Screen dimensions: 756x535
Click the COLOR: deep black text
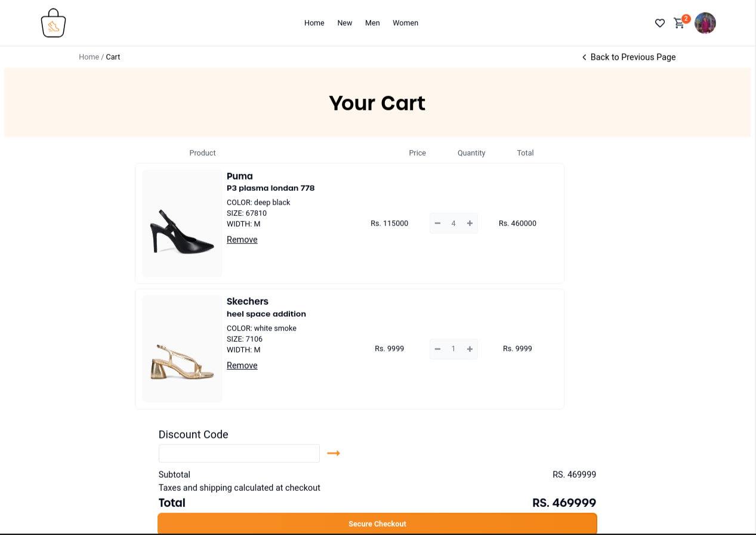click(258, 203)
